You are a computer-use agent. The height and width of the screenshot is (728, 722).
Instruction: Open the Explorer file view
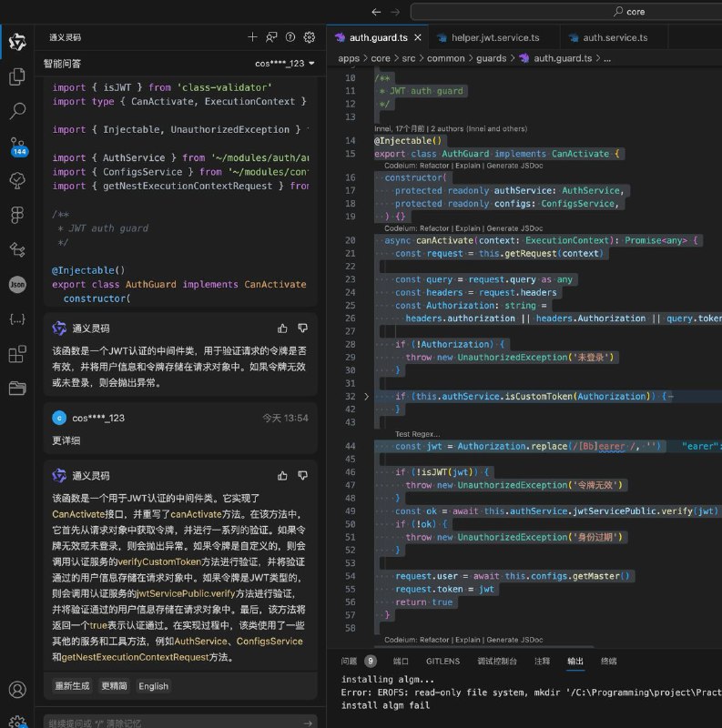coord(17,76)
